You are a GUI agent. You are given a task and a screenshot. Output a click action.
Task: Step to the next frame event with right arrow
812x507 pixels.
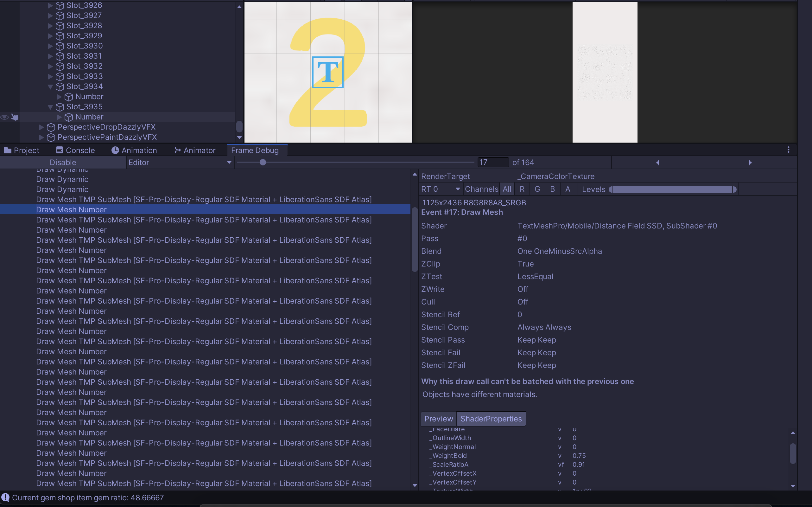(750, 162)
